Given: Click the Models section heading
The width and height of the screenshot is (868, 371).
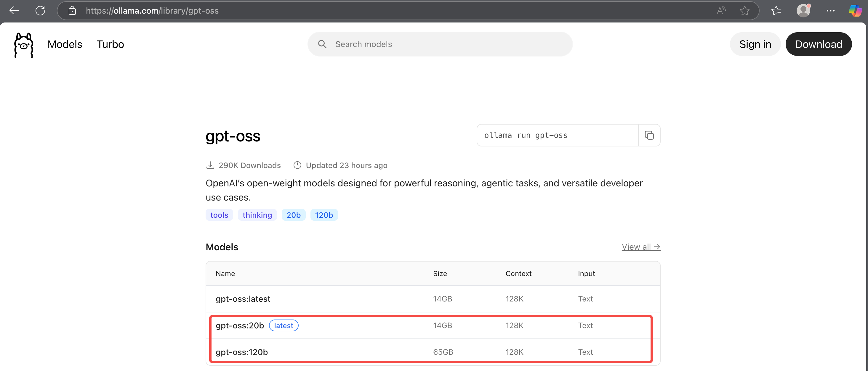Looking at the screenshot, I should pos(222,247).
